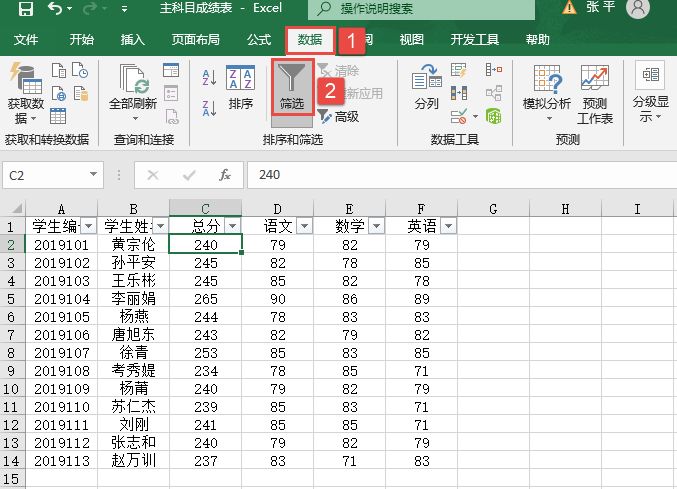Expand the Data Validation dropdown arrow
Image resolution: width=677 pixels, height=489 pixels.
[475, 116]
